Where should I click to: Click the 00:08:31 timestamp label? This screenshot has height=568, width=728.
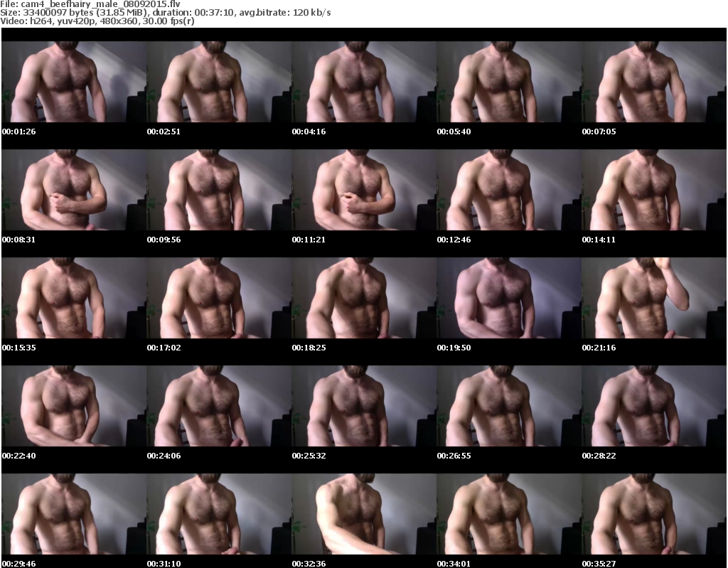click(x=18, y=240)
